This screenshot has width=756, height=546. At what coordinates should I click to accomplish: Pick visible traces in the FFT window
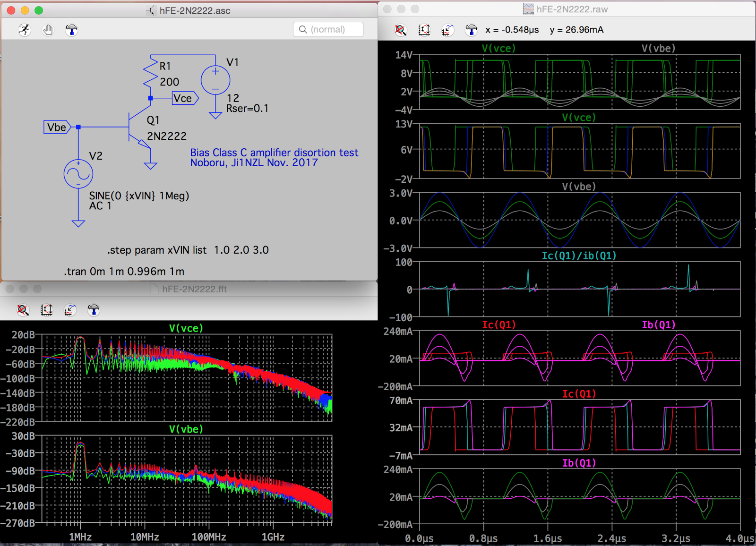click(x=70, y=310)
